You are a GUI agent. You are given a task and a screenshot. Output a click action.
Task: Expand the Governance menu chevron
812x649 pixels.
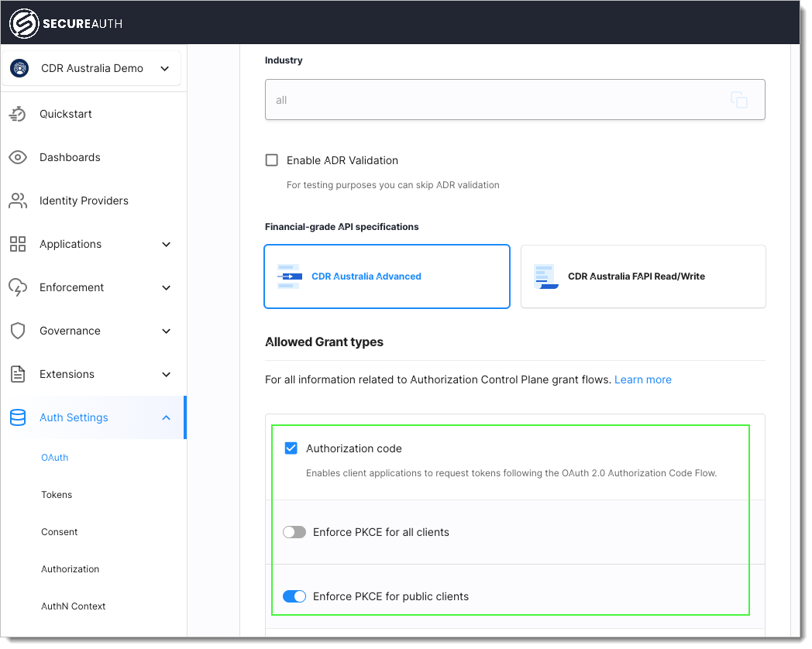pos(167,331)
